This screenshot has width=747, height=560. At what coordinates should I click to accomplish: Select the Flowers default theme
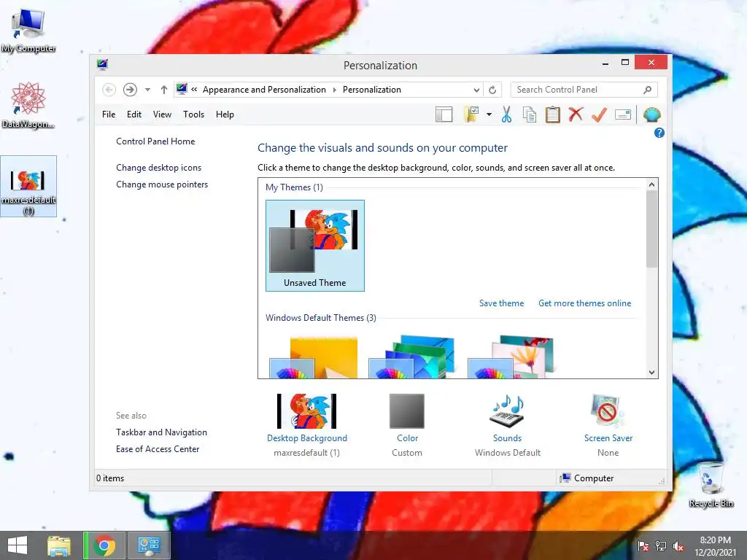[511, 357]
